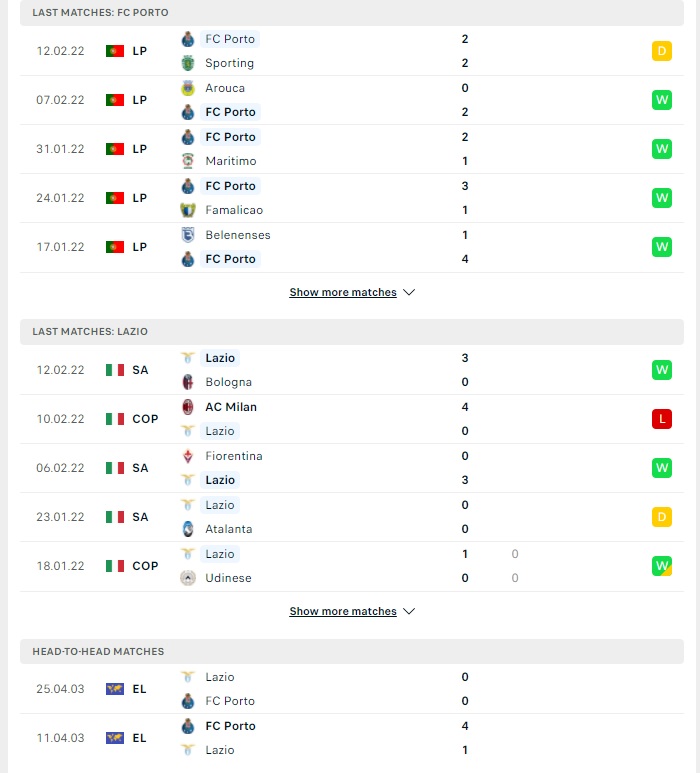Click the Belenenses shield icon
Screen dimensions: 700x773
click(x=188, y=235)
